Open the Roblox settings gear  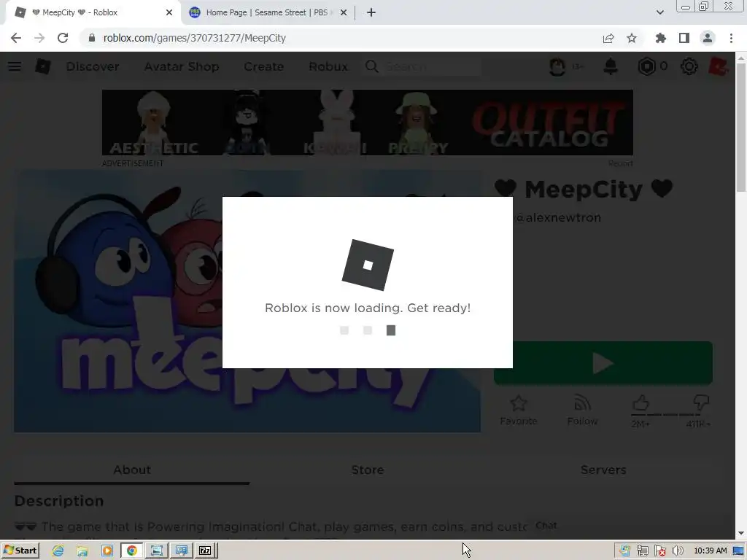click(x=689, y=66)
